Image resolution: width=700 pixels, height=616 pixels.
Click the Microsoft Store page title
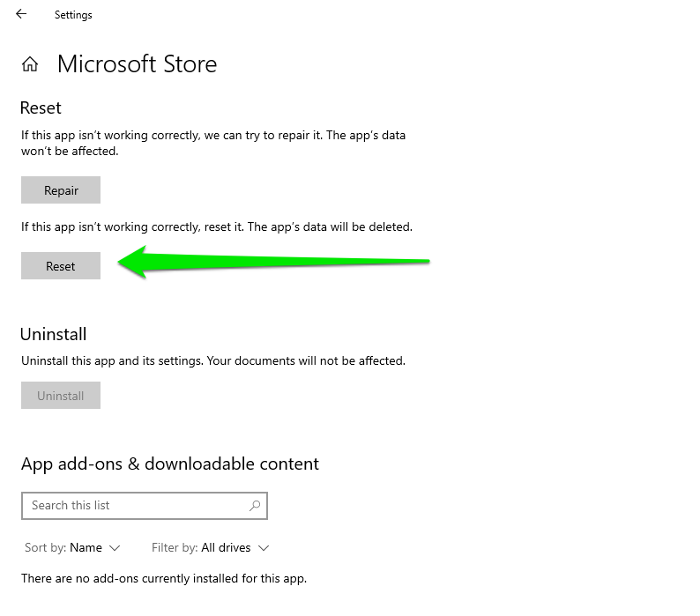pos(137,63)
